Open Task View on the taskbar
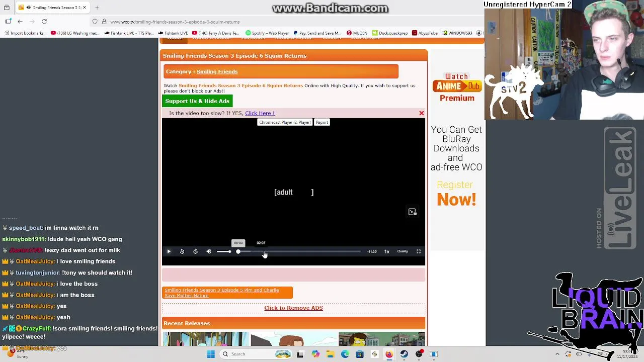Viewport: 644px width, 362px height. (300, 354)
